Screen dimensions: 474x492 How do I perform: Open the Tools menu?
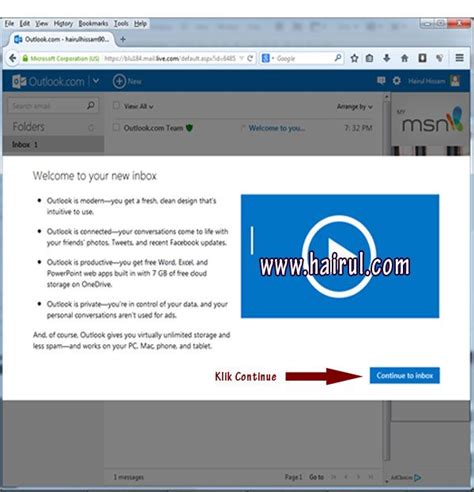coord(121,24)
